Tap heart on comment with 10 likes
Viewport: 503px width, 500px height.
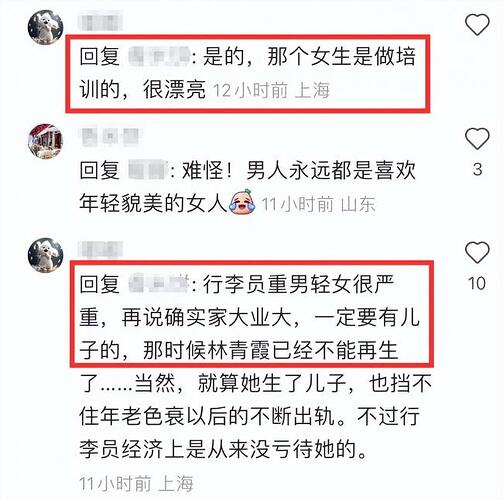[x=477, y=252]
